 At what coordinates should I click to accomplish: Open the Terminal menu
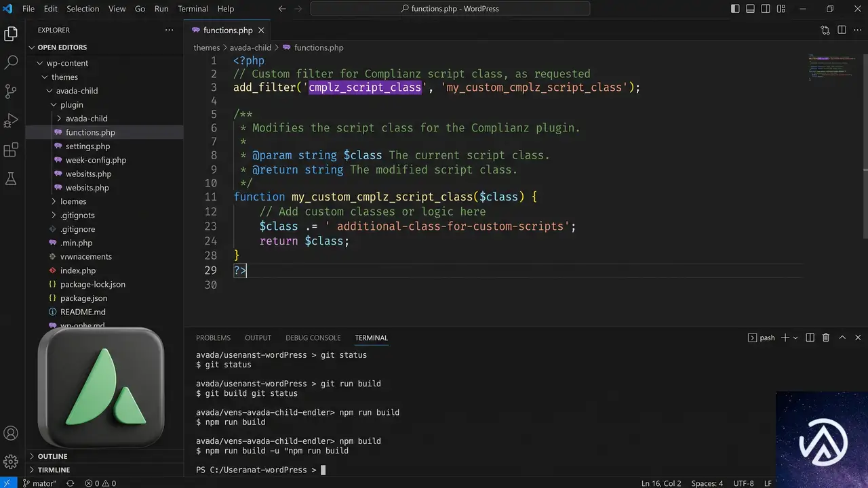pos(193,9)
